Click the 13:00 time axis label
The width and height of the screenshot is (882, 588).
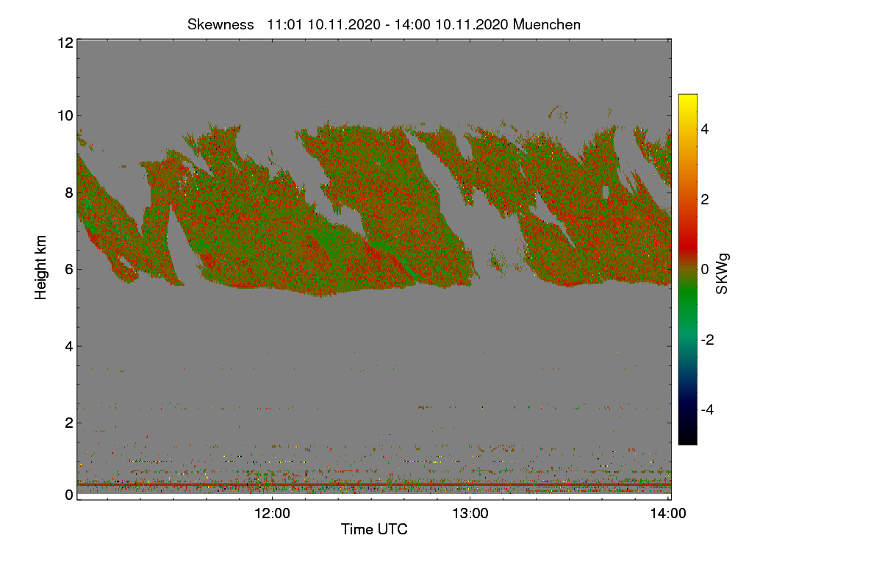[470, 514]
